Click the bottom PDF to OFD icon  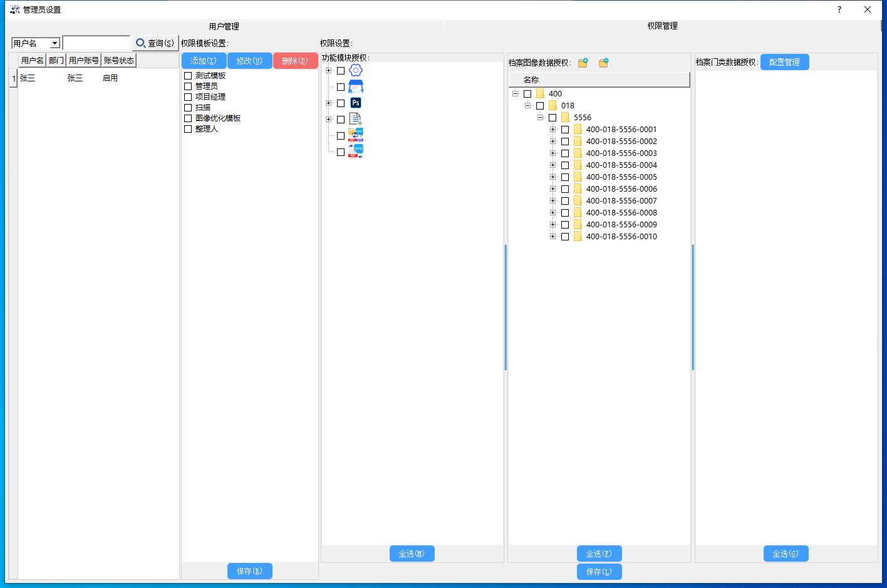356,152
